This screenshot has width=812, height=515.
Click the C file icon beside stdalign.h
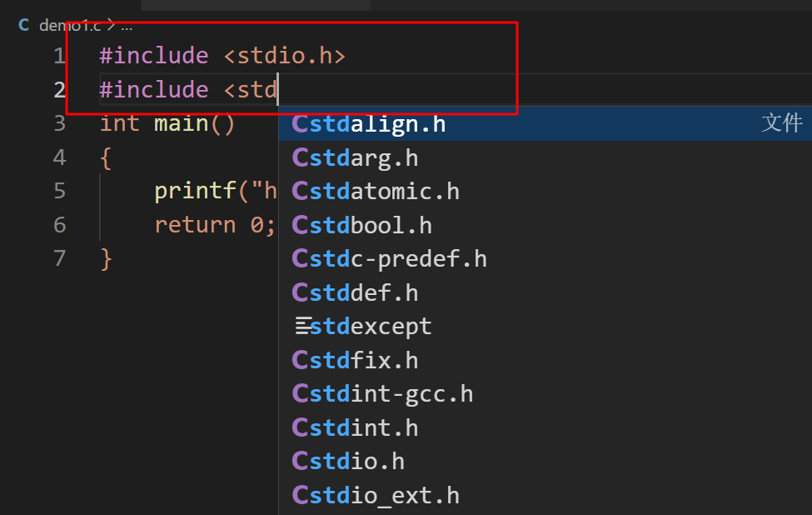pyautogui.click(x=301, y=124)
